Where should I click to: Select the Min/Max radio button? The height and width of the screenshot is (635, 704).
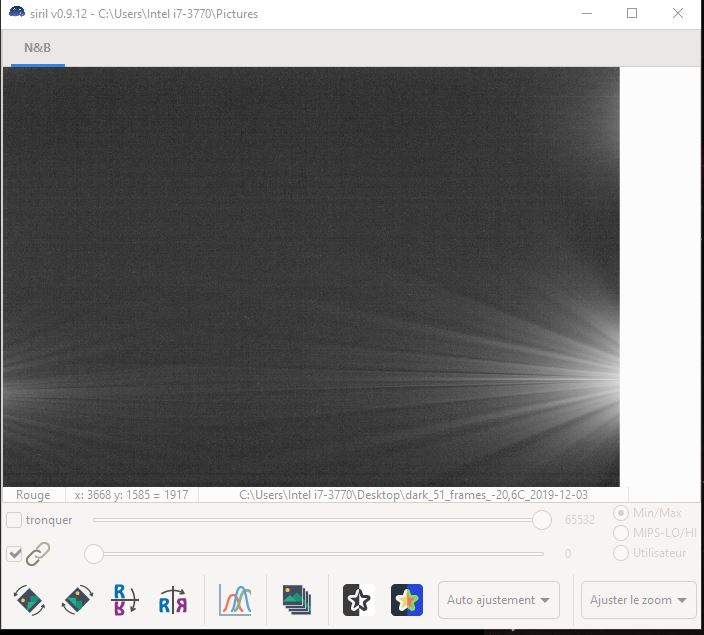620,513
